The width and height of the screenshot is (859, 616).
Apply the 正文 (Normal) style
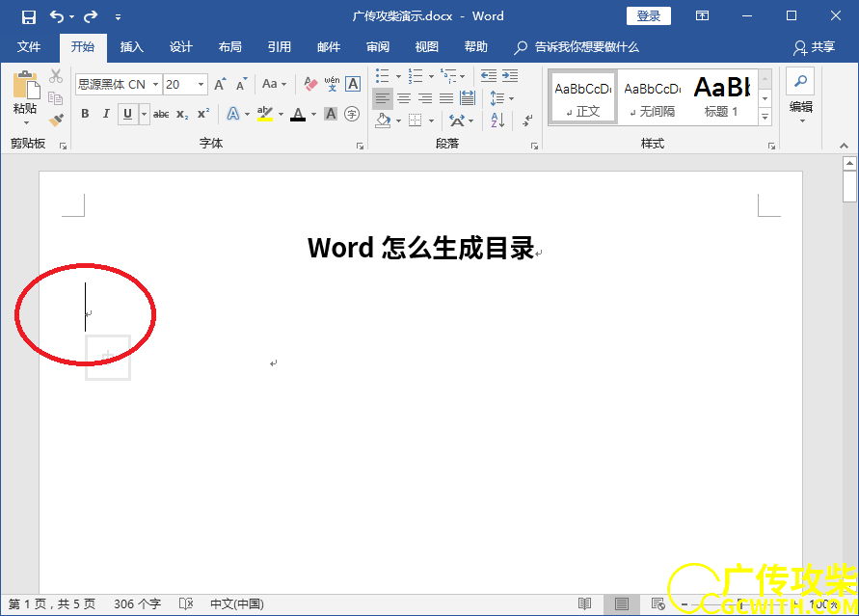(x=583, y=97)
